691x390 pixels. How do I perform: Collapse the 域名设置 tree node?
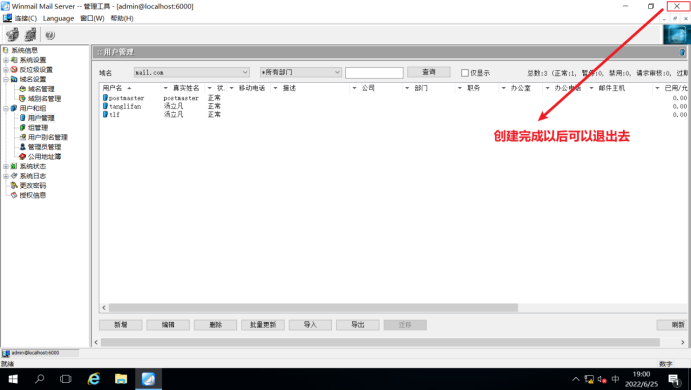[6, 79]
